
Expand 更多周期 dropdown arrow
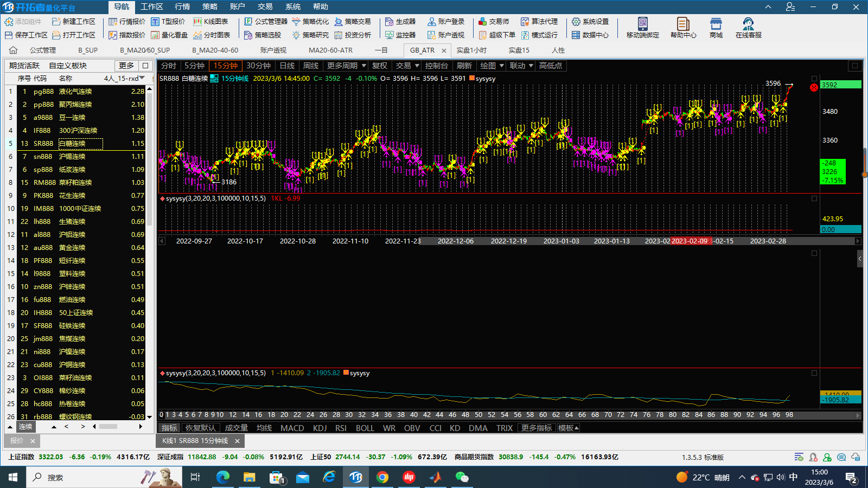tap(363, 66)
